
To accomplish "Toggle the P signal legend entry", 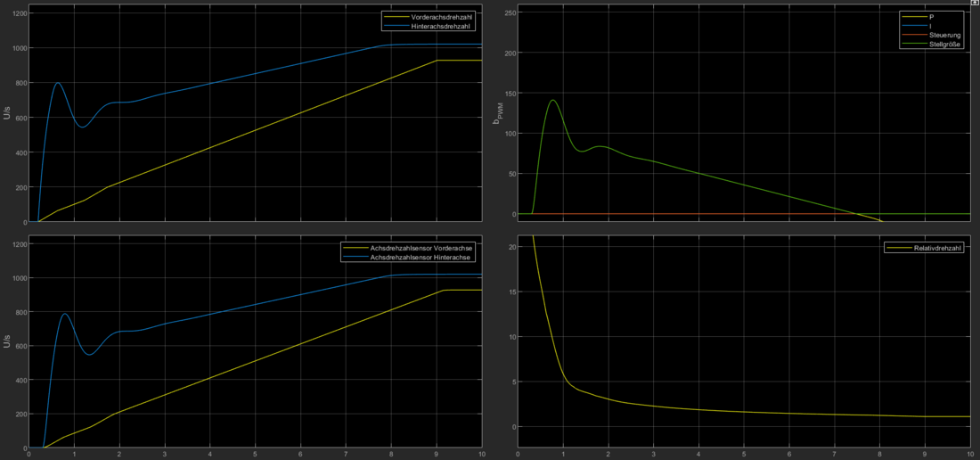I will (x=932, y=16).
